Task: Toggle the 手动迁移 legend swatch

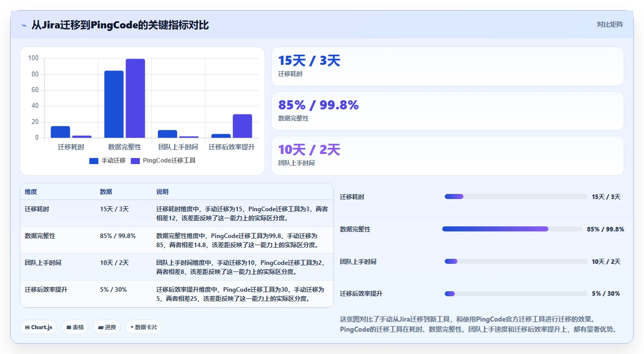Action: click(x=94, y=161)
